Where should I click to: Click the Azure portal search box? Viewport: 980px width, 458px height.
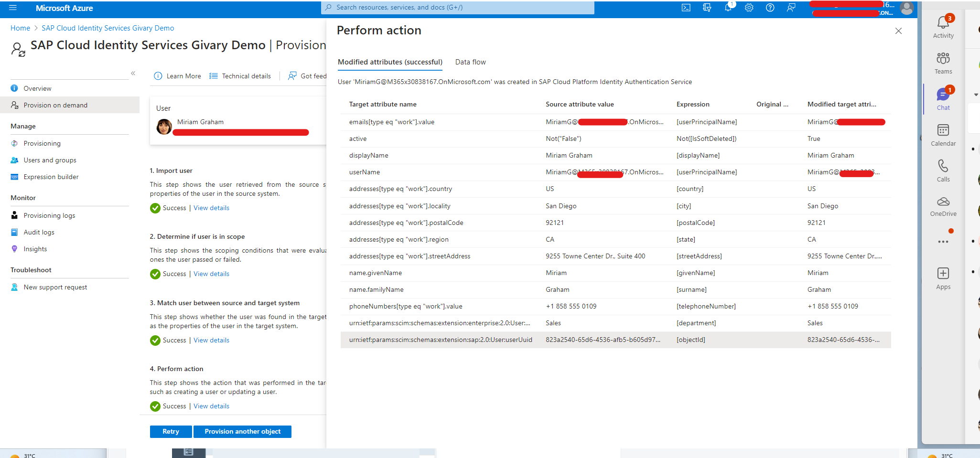click(458, 8)
